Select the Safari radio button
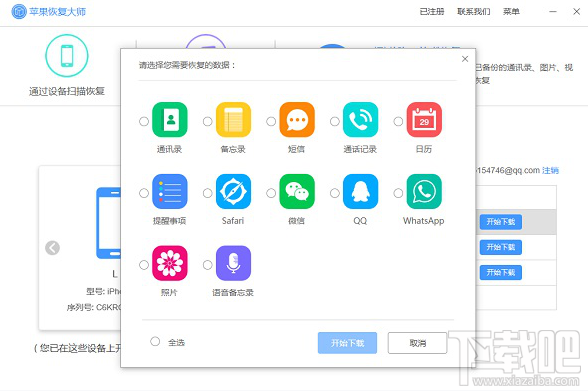The width and height of the screenshot is (588, 391). (x=207, y=193)
